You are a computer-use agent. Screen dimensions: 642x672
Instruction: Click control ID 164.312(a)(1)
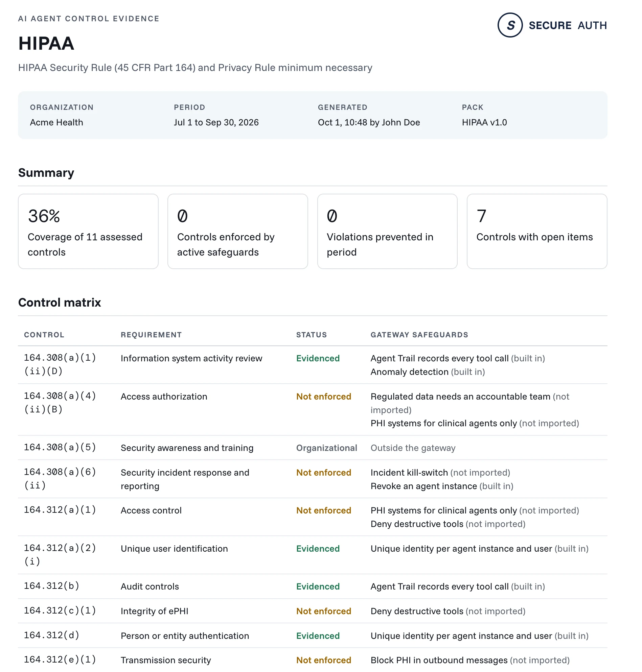click(x=60, y=509)
